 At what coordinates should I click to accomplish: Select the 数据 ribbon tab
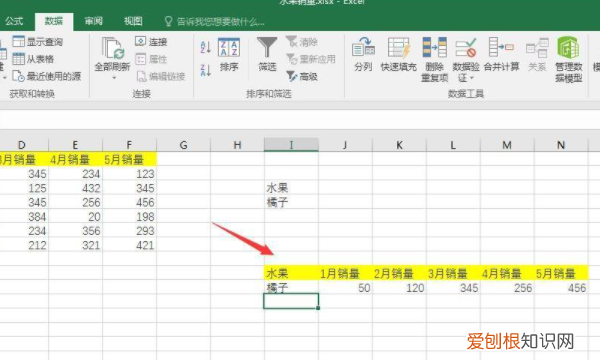[x=54, y=21]
